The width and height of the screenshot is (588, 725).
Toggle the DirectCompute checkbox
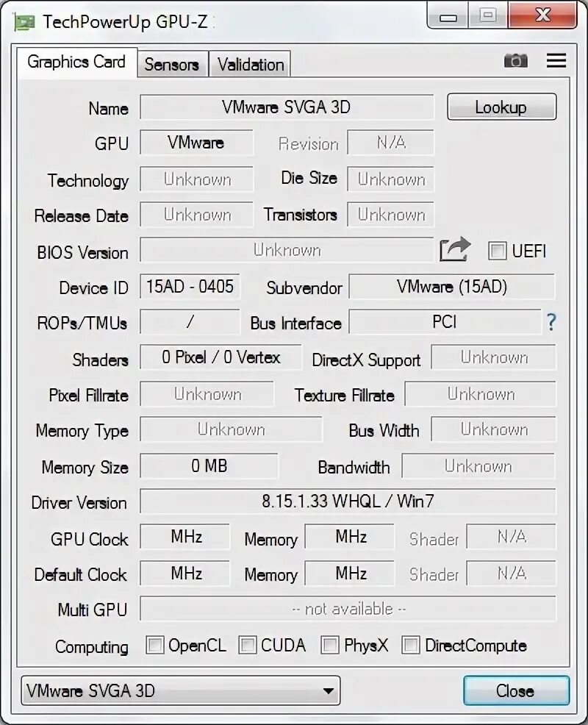(410, 645)
